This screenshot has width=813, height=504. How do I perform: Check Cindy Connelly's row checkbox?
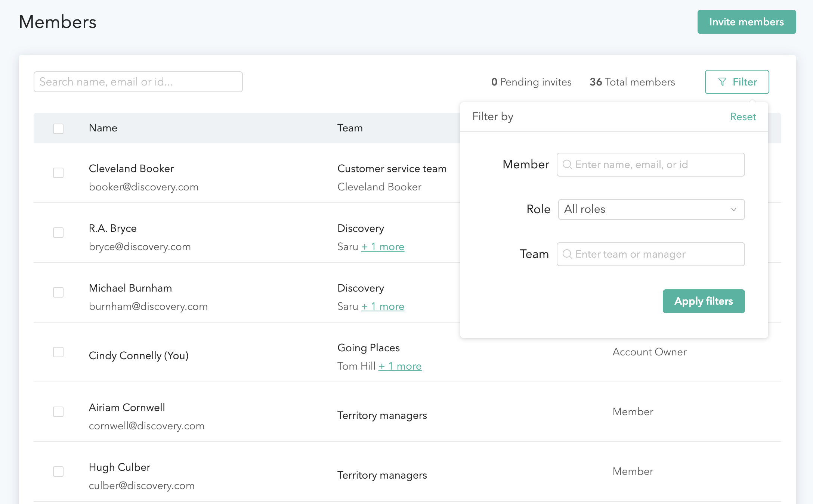click(58, 352)
